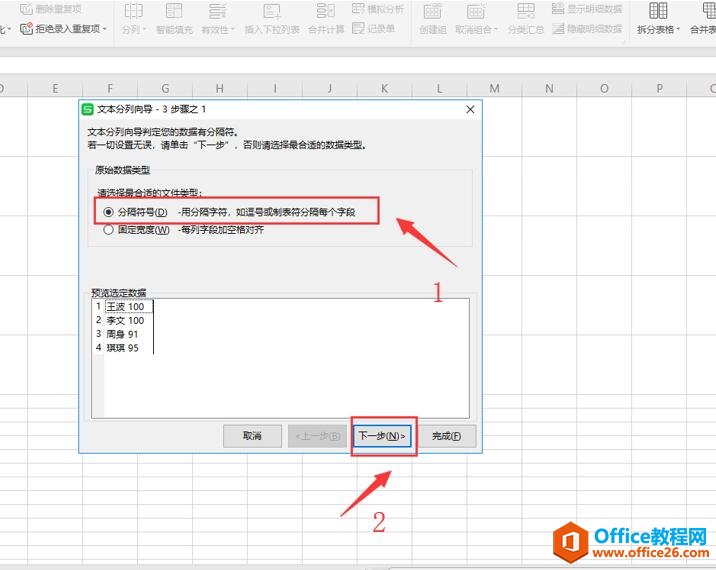Viewport: 716px width, 570px height.
Task: Click 隐藏明细数据 in the ribbon
Action: click(x=587, y=29)
